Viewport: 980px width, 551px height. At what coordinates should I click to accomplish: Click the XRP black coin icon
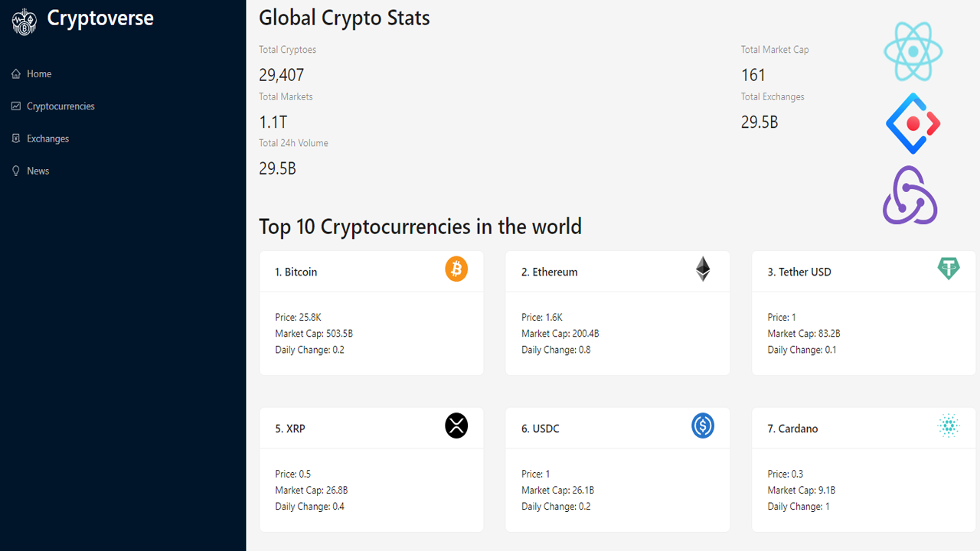[456, 425]
